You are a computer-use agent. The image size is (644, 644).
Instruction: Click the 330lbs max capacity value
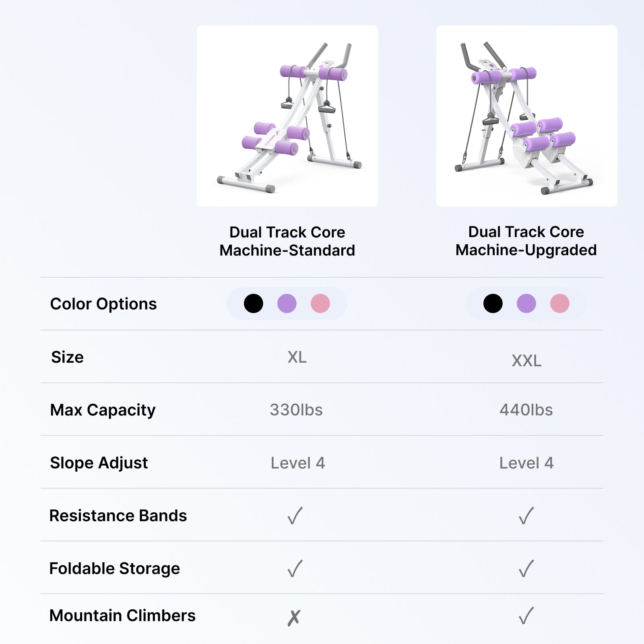pyautogui.click(x=296, y=410)
